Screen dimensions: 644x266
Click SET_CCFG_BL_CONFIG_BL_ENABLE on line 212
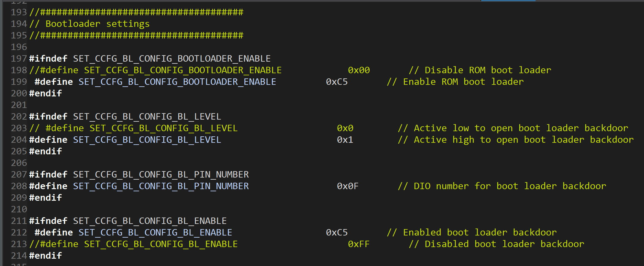click(155, 232)
